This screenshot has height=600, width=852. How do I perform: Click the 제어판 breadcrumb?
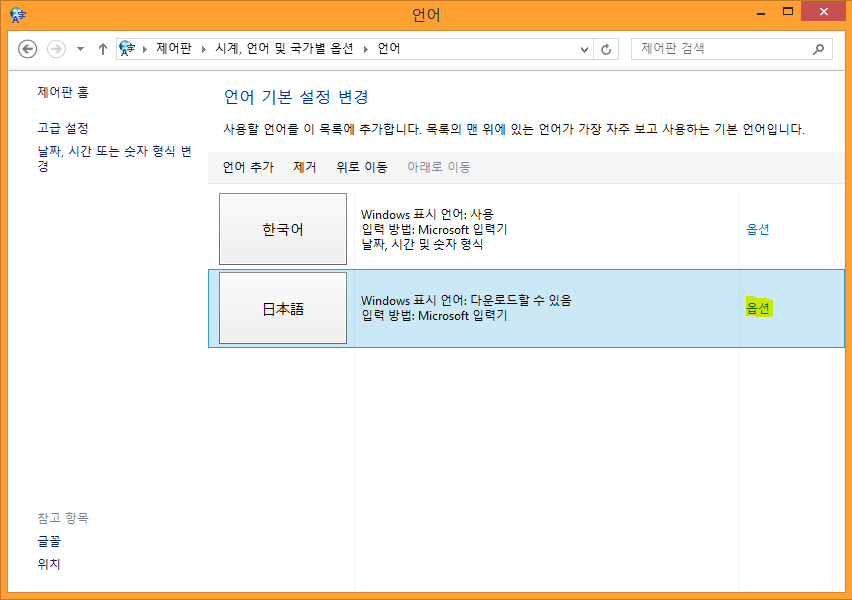point(174,48)
